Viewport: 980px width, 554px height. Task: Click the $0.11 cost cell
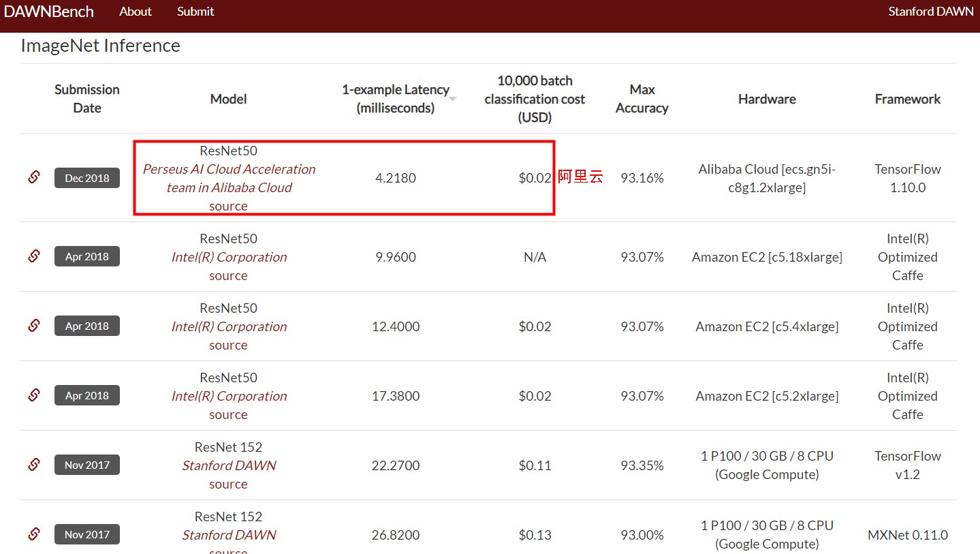535,465
